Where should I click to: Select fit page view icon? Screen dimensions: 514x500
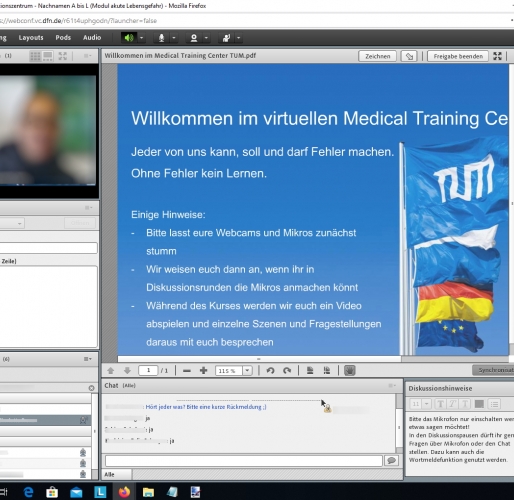pyautogui.click(x=310, y=371)
